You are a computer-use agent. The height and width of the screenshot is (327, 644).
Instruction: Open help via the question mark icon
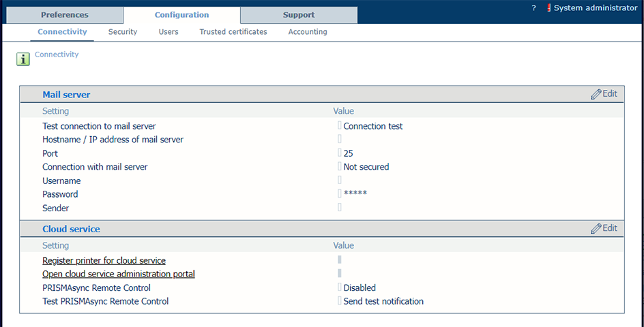pyautogui.click(x=533, y=7)
